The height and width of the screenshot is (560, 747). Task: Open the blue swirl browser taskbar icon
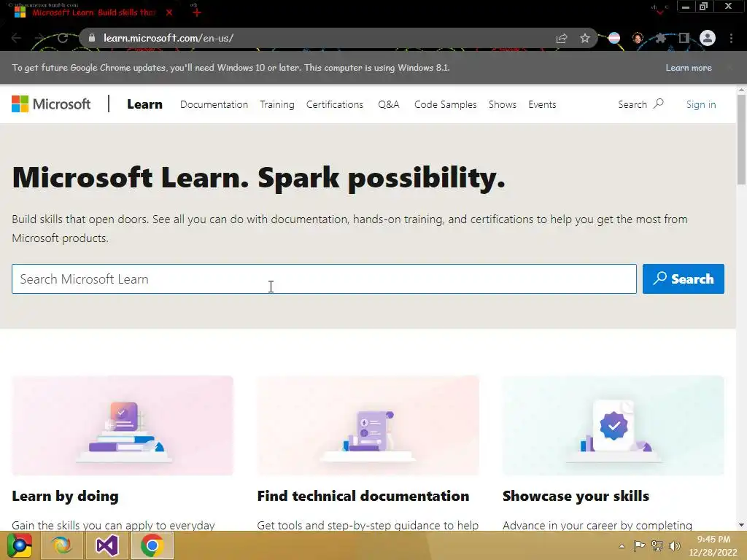pyautogui.click(x=62, y=545)
